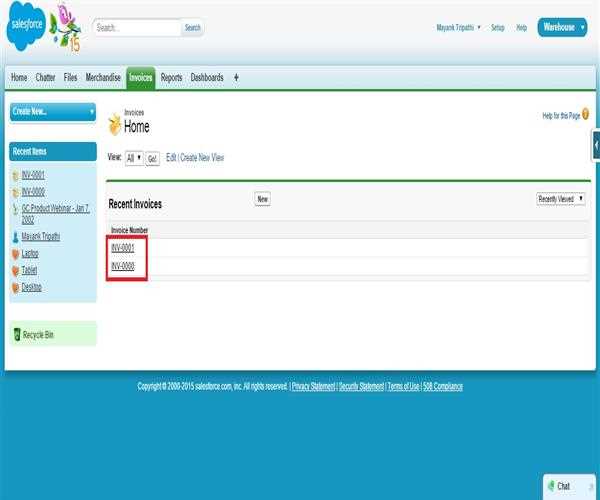Open the Create New dropdown

pos(52,112)
